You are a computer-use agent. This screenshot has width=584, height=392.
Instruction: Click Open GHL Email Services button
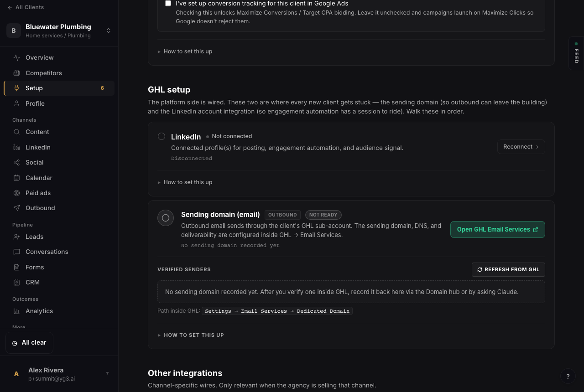tap(498, 230)
